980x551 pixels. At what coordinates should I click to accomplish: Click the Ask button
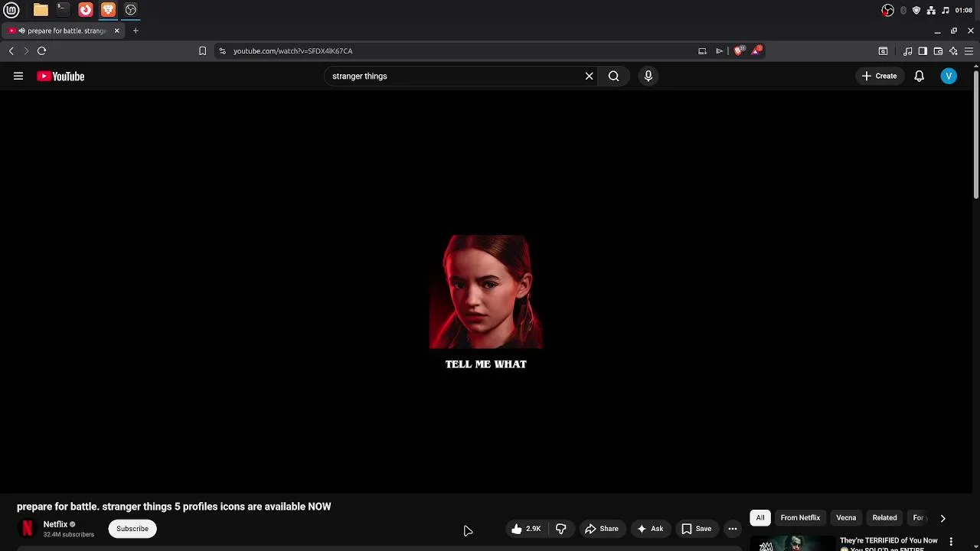pyautogui.click(x=650, y=529)
